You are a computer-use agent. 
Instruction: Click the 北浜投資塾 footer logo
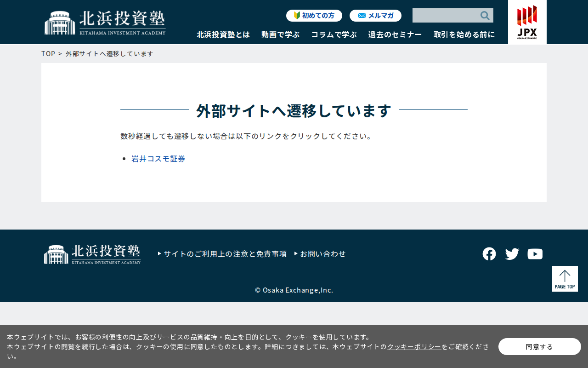click(92, 254)
